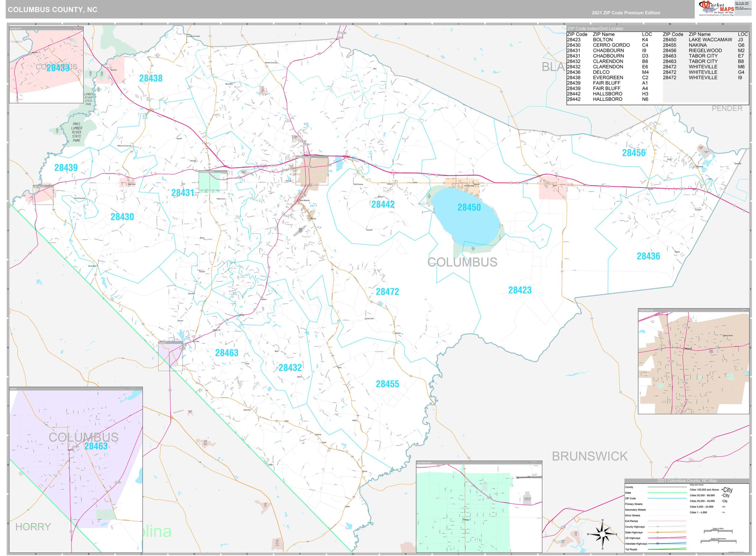Screen dimensions: 756x556
Task: Click the 28432 ZIP label on map
Action: pos(290,368)
